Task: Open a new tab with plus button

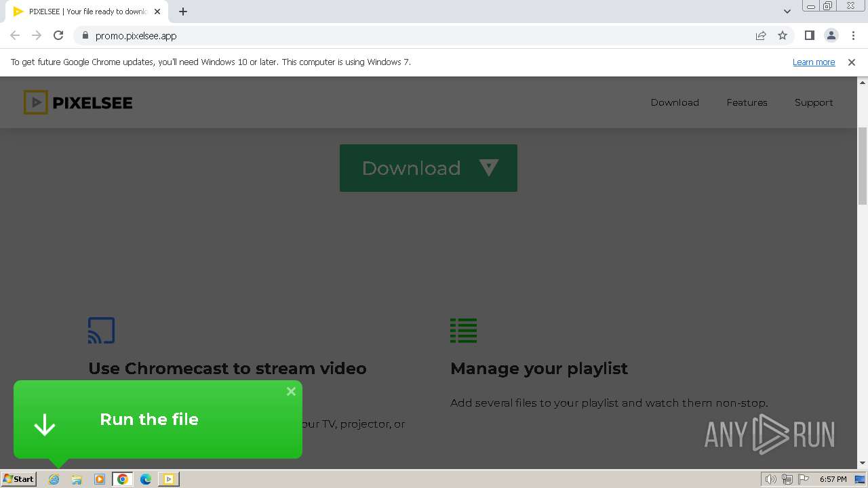Action: (183, 12)
